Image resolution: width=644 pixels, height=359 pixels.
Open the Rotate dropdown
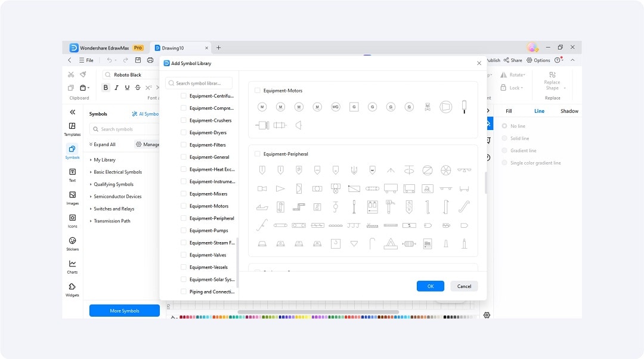click(513, 75)
